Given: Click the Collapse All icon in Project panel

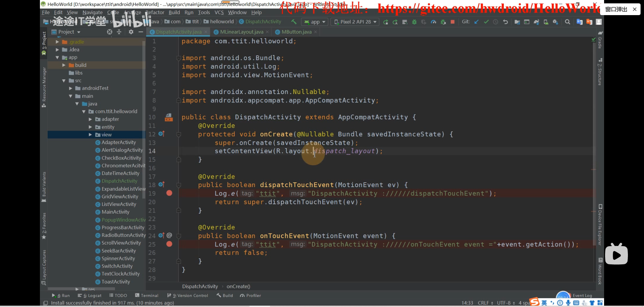Looking at the screenshot, I should click(119, 32).
